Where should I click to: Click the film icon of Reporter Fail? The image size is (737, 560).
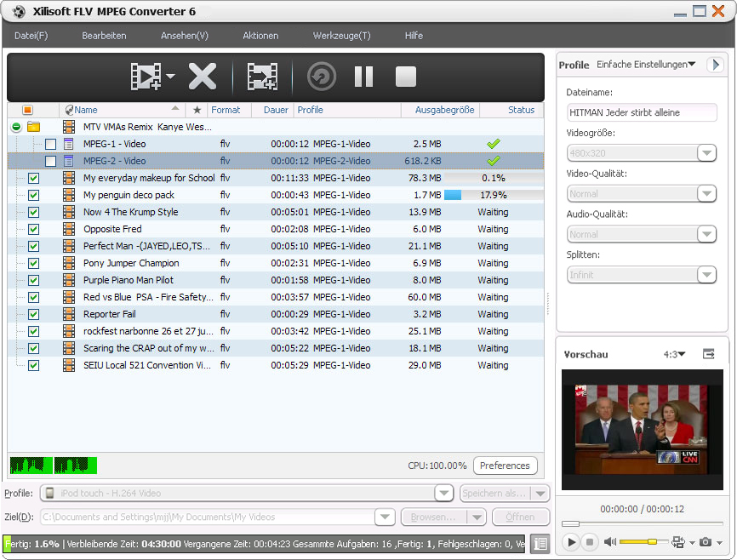click(69, 314)
